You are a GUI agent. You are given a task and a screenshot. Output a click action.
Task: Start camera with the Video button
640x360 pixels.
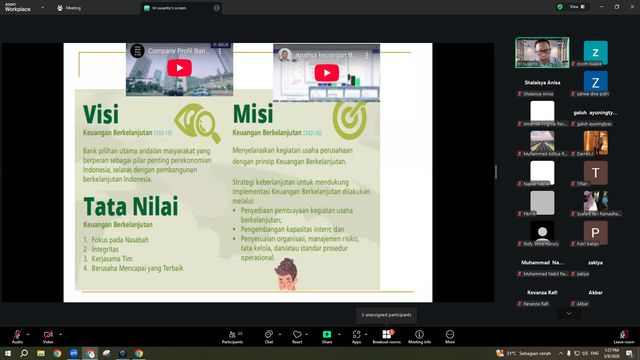point(48,337)
